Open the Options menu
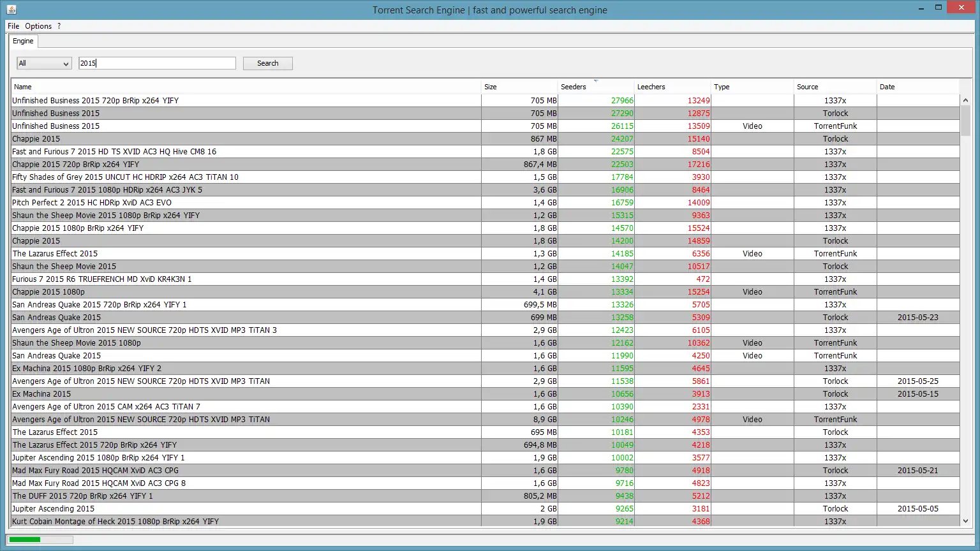980x551 pixels. 38,26
